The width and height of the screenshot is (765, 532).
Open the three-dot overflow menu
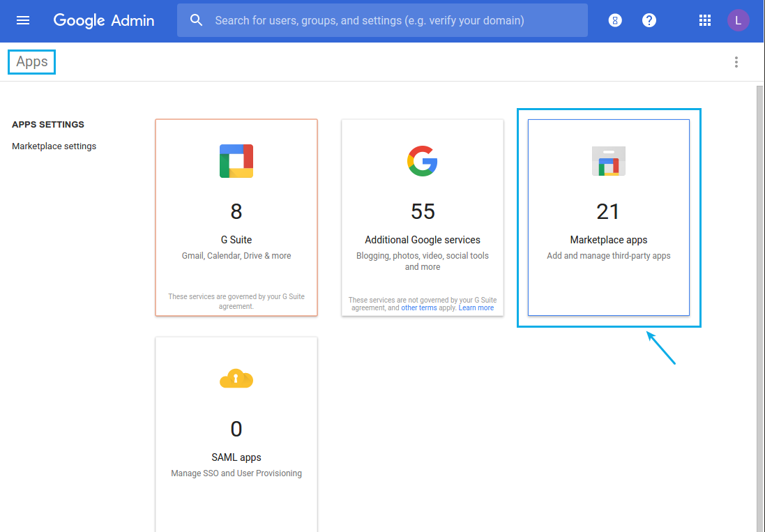736,62
